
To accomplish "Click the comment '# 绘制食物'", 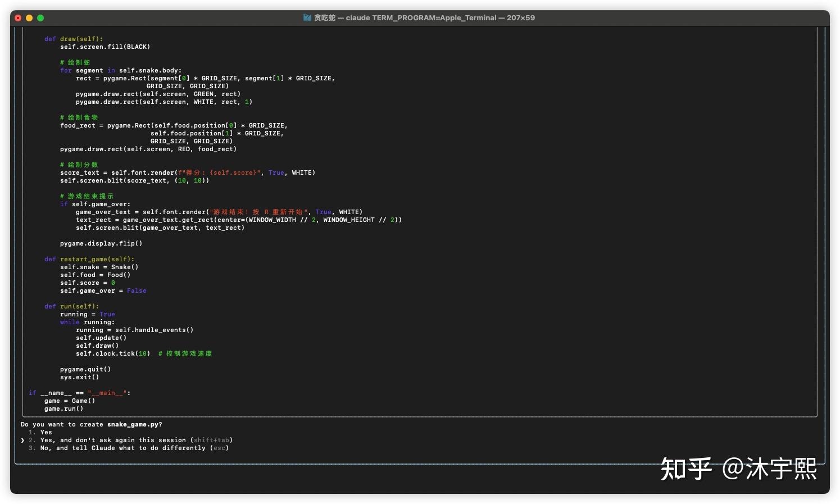I will (x=79, y=117).
